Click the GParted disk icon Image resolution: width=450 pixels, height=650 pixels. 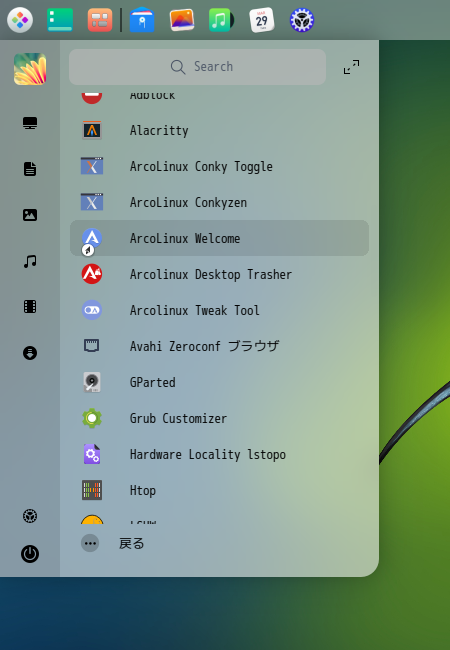tap(92, 382)
